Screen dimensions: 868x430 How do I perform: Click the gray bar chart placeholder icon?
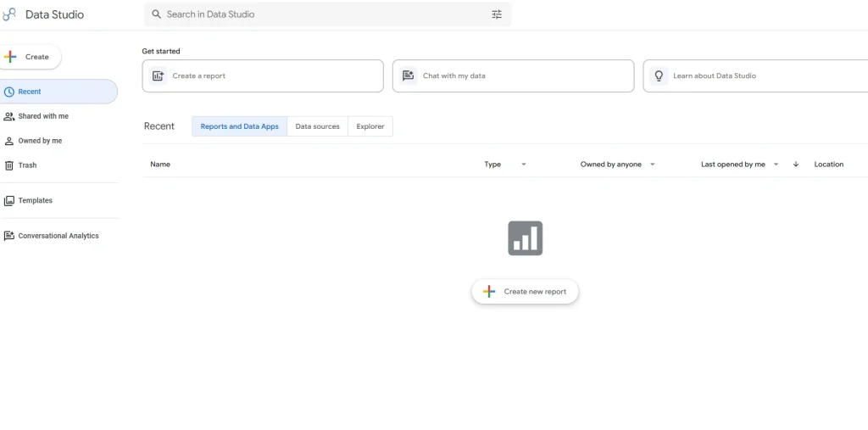tap(526, 238)
